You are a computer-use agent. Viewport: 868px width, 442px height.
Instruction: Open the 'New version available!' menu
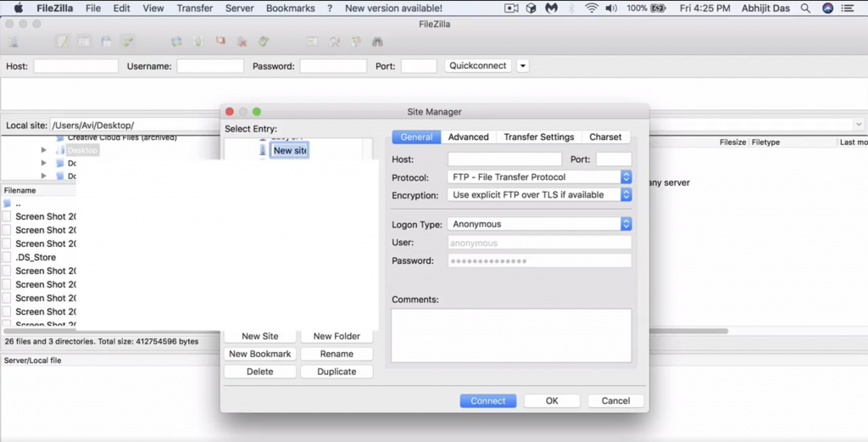click(x=393, y=8)
